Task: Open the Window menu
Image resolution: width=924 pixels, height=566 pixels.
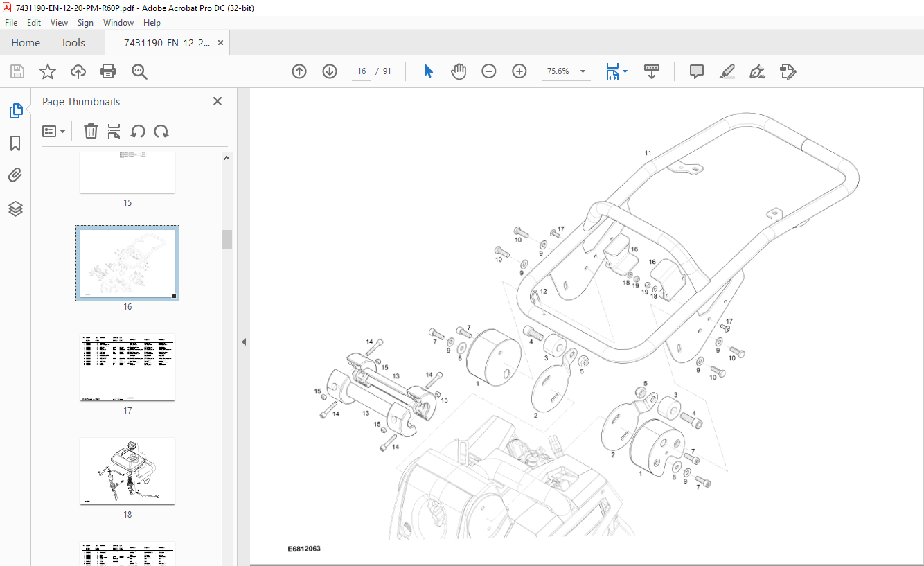Action: 118,23
